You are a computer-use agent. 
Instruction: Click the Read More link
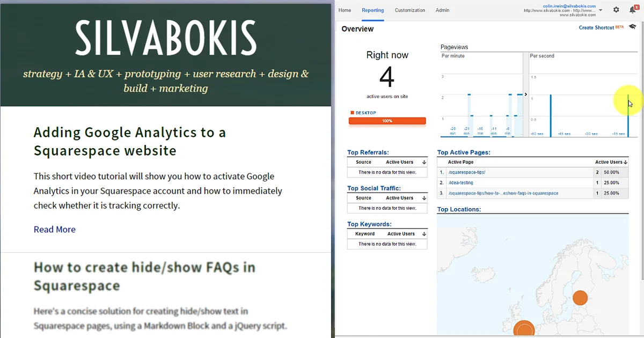click(54, 229)
